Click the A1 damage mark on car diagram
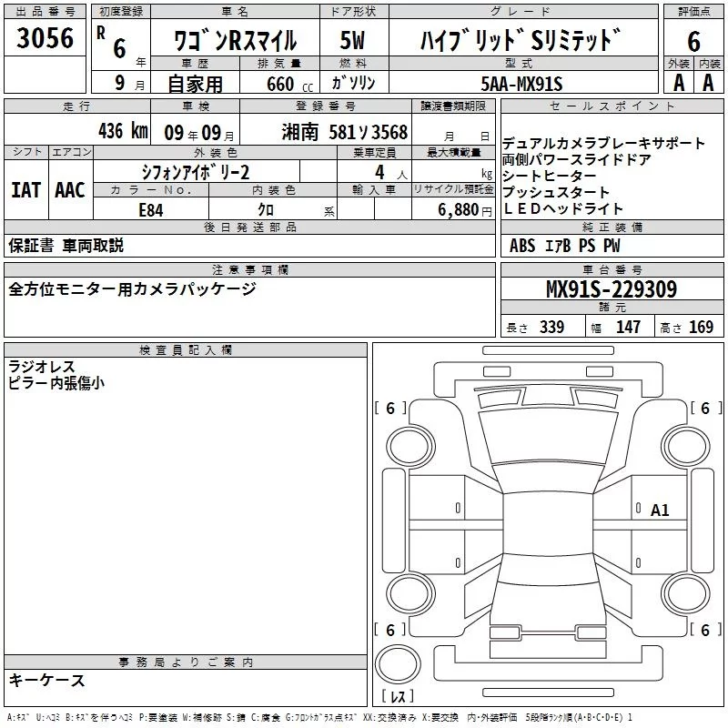Viewport: 728px width, 728px height. pos(660,511)
